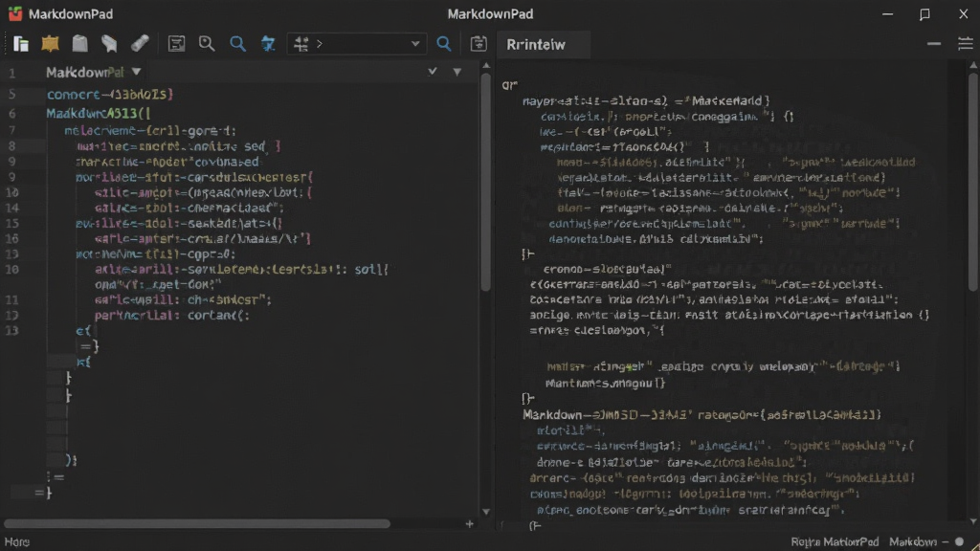Click line number 8 in the gutter
The height and width of the screenshot is (551, 980).
11,146
